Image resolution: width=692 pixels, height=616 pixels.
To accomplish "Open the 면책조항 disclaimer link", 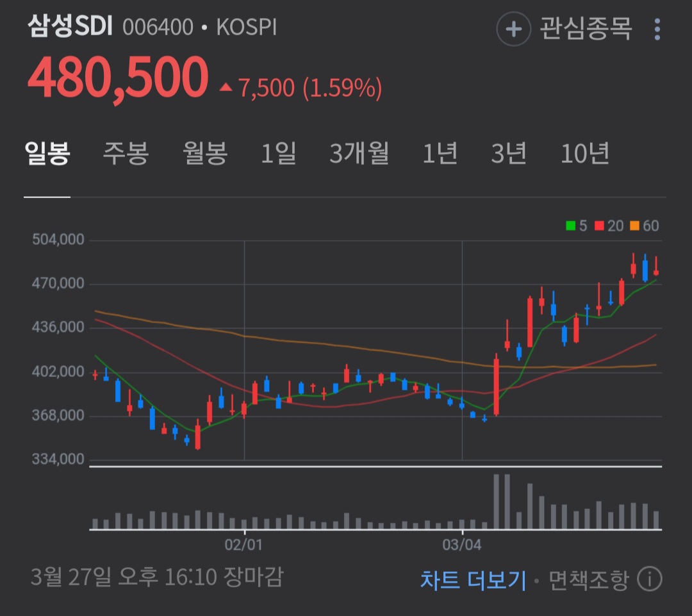I will click(588, 579).
